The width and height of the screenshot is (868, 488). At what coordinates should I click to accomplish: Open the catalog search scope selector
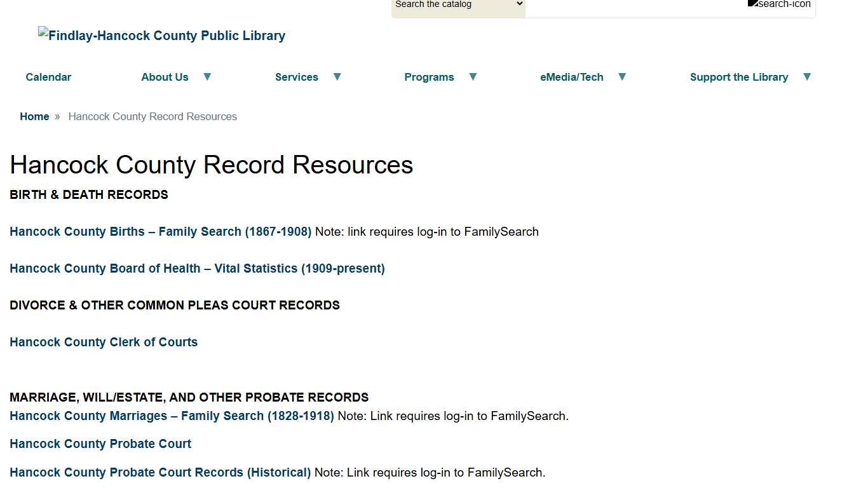click(458, 4)
